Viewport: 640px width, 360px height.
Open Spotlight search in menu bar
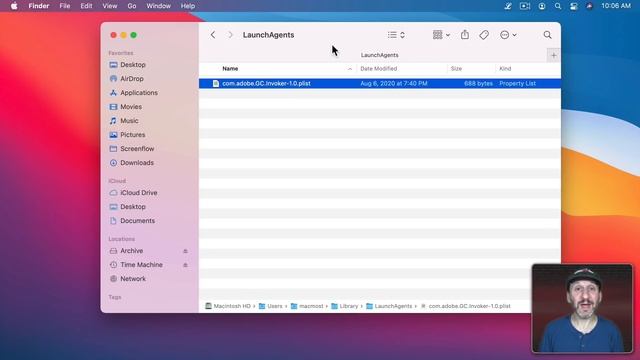click(558, 6)
